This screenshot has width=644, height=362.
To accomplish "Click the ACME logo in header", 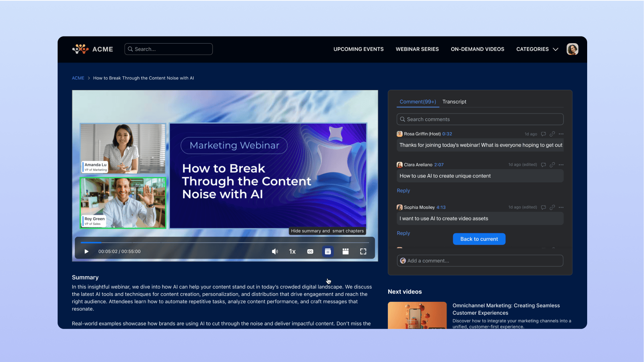I will coord(93,49).
